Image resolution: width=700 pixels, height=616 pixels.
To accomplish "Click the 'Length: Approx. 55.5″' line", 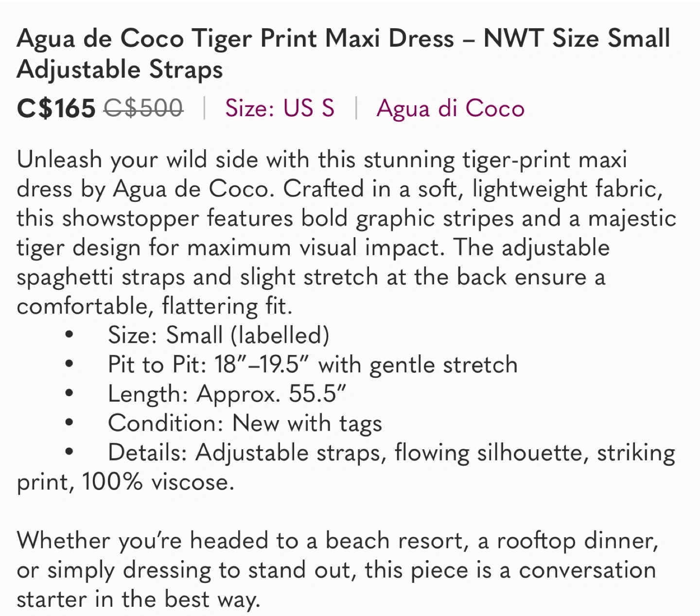I will (x=227, y=394).
